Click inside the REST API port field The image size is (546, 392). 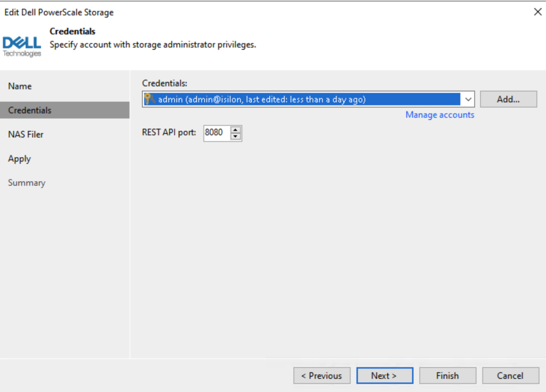(215, 133)
